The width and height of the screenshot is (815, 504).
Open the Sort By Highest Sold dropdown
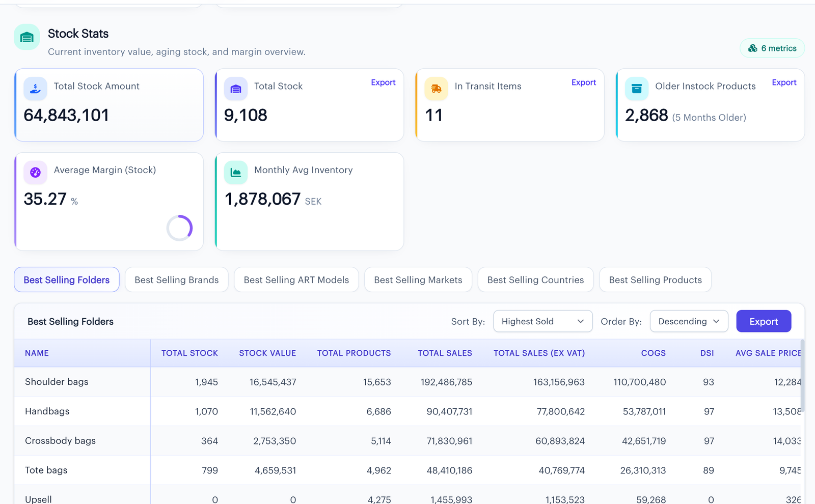[x=543, y=321]
